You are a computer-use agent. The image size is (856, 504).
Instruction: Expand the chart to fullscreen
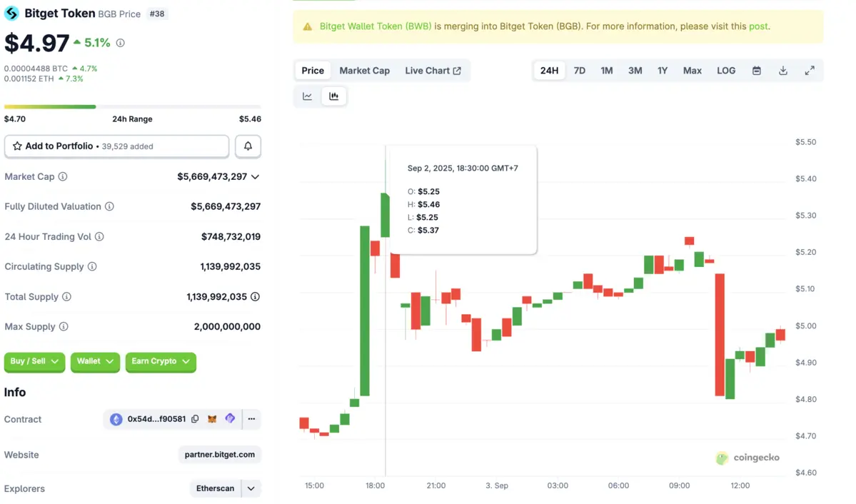tap(810, 70)
